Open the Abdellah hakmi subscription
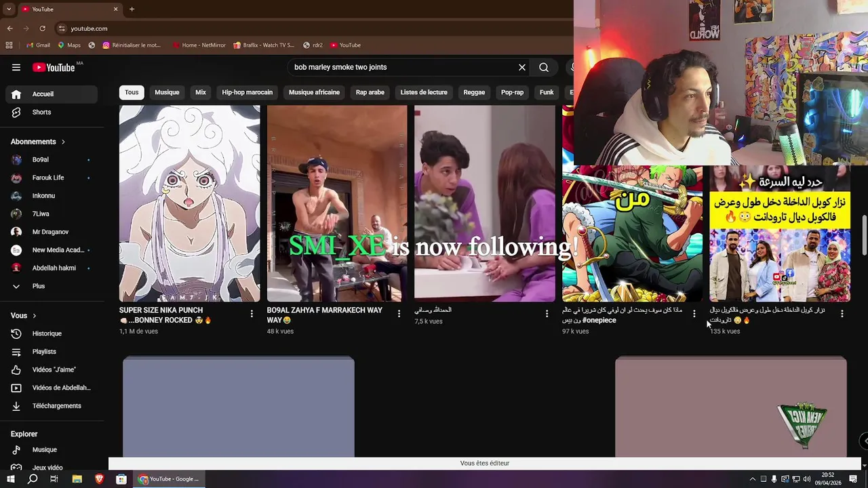Screen dimensions: 868x488 point(54,268)
